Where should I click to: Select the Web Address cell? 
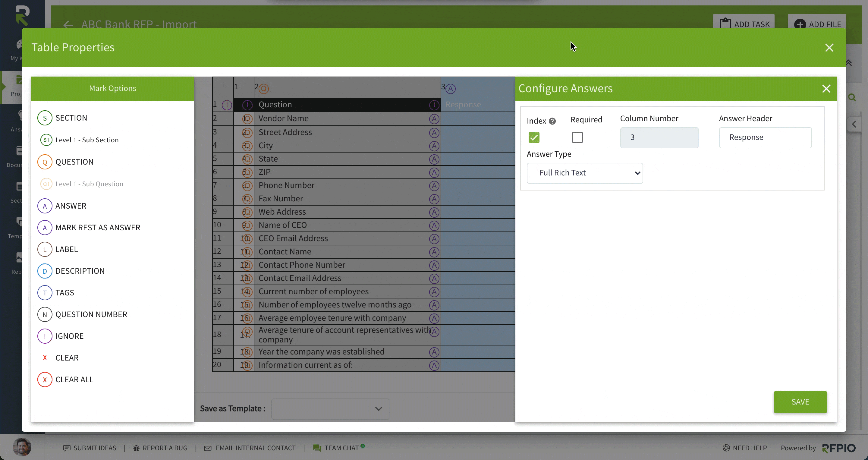click(x=347, y=212)
